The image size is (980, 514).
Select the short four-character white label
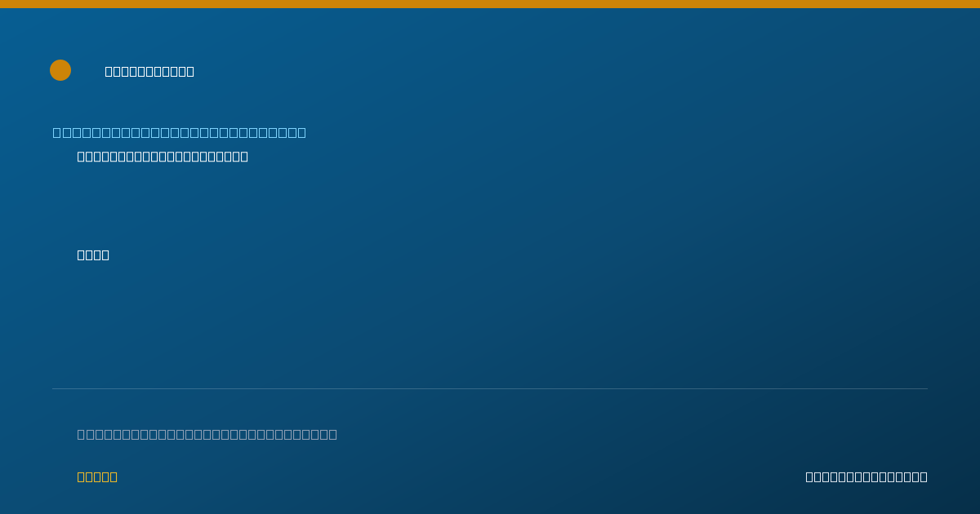point(93,255)
